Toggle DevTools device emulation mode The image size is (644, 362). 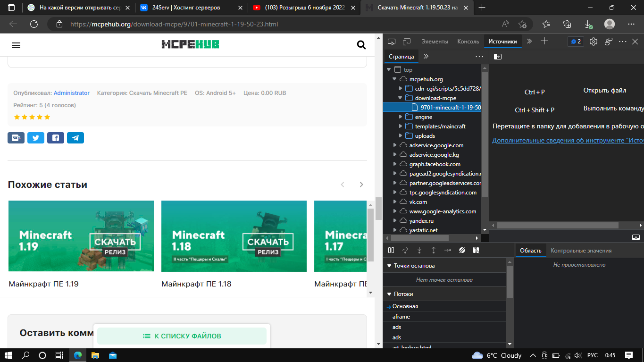[x=407, y=42]
